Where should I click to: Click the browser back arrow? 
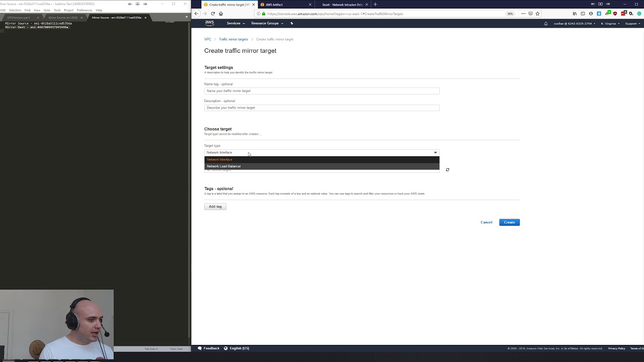pyautogui.click(x=196, y=14)
